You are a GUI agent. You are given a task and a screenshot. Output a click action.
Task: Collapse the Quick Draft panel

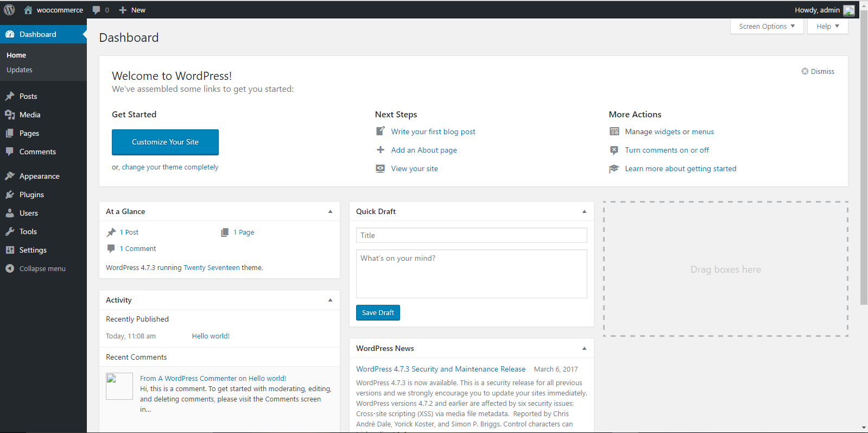click(584, 211)
